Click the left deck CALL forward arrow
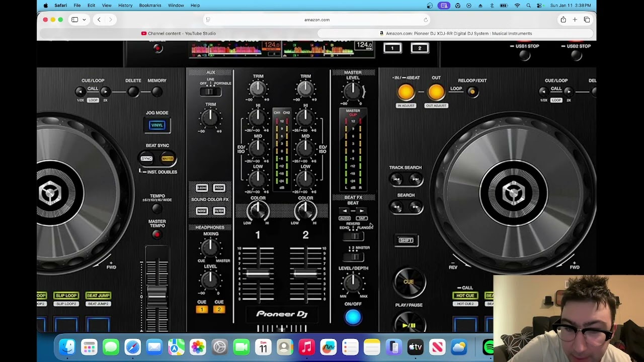Screen dimensions: 644x362 [105, 92]
